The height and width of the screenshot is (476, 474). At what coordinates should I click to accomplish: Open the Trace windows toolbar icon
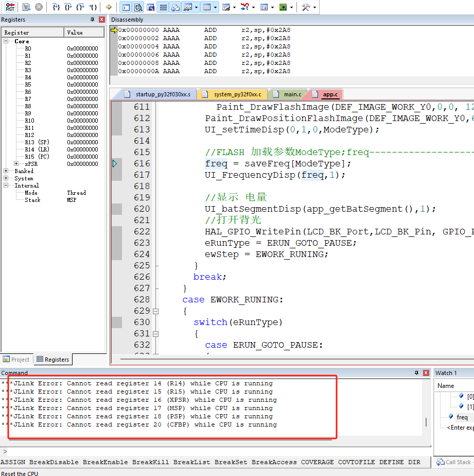264,7
